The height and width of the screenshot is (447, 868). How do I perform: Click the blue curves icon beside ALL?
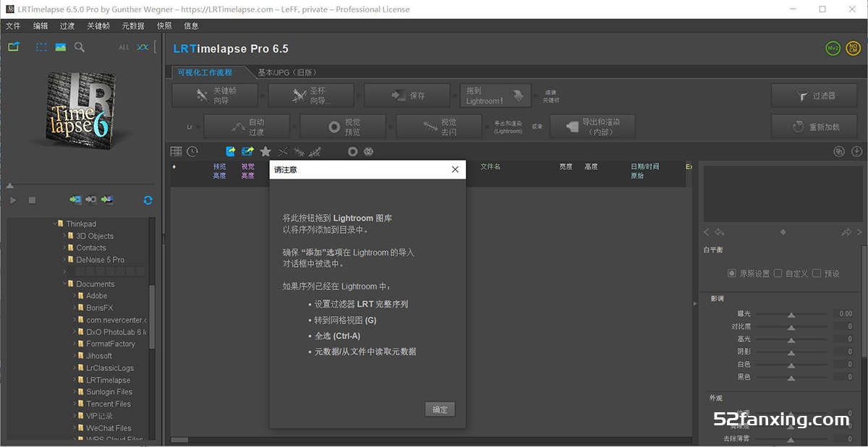[142, 47]
